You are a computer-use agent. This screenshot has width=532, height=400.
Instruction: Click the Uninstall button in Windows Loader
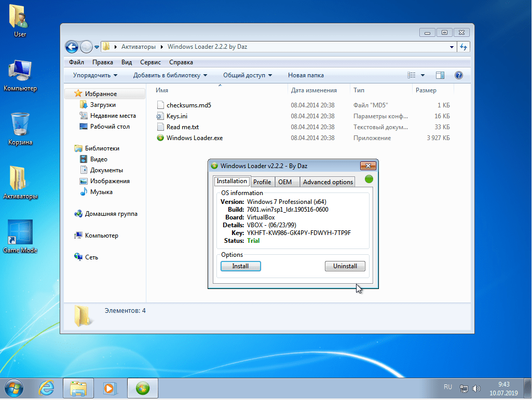345,266
